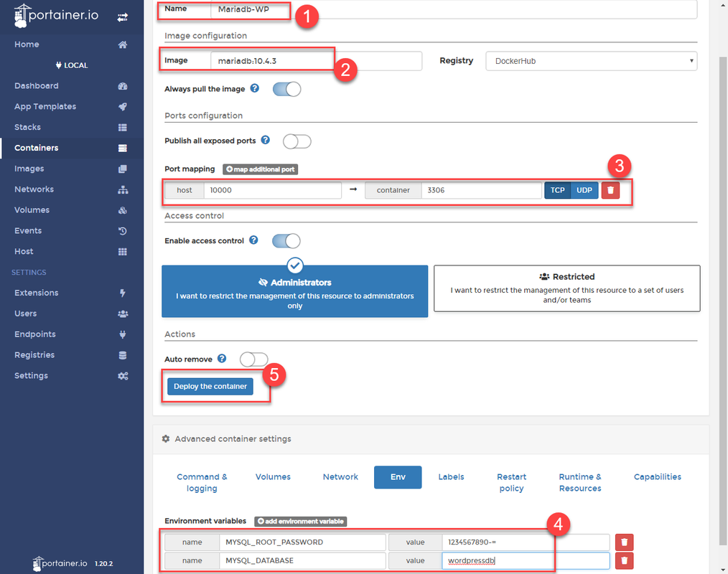Click help icon next to Auto remove

pyautogui.click(x=222, y=359)
